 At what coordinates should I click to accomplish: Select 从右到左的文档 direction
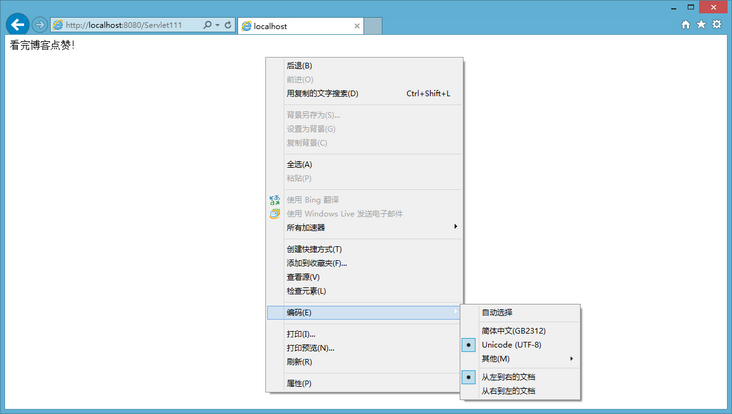point(520,391)
